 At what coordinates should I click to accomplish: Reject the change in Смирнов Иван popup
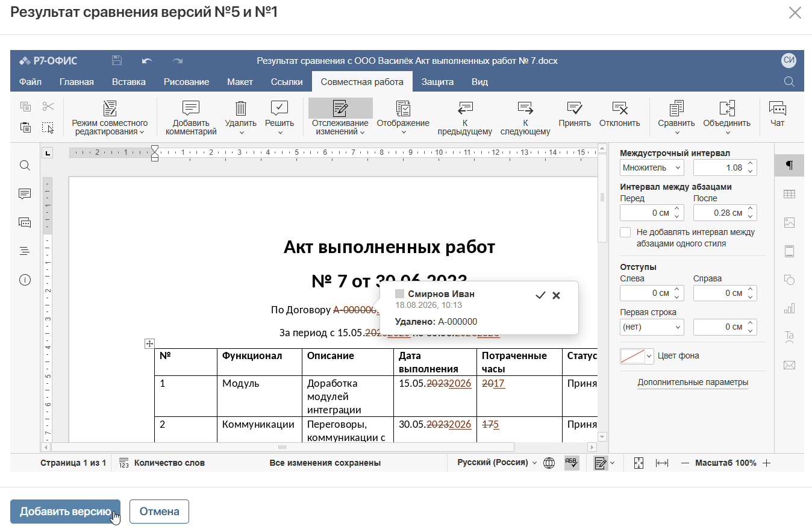tap(556, 295)
